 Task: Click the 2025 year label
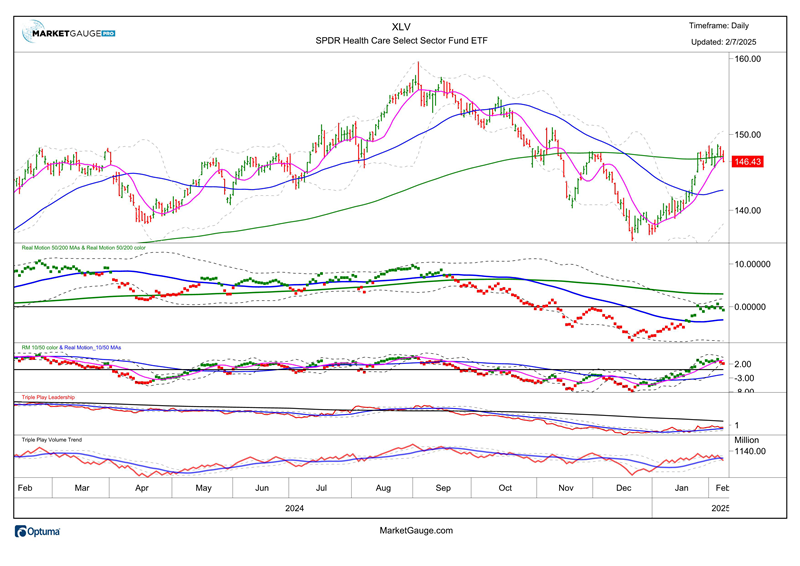pos(720,508)
